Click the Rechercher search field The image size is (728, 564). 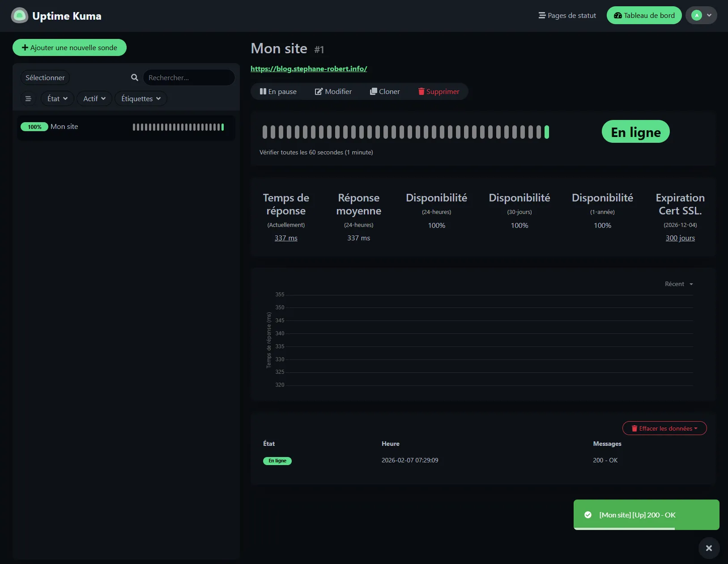[188, 77]
